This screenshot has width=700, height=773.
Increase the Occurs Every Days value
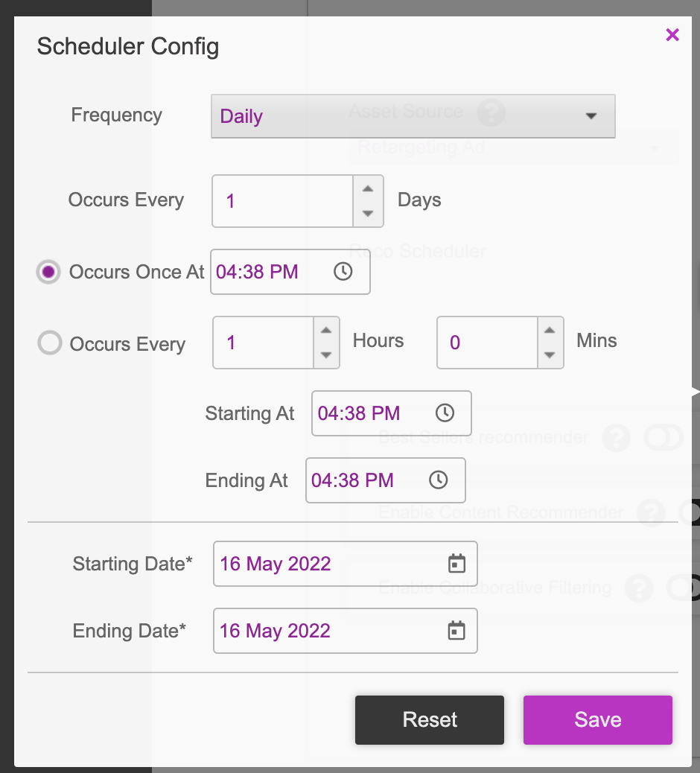coord(368,189)
